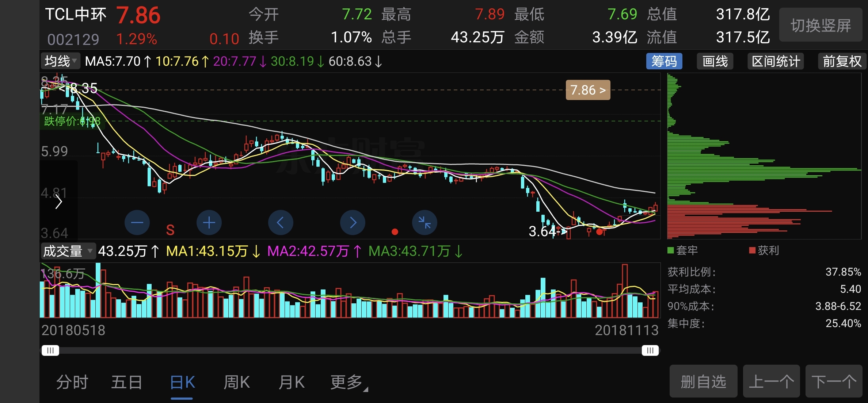The height and width of the screenshot is (403, 868).
Task: Tap the purple 20:7.77 MA value
Action: click(235, 61)
